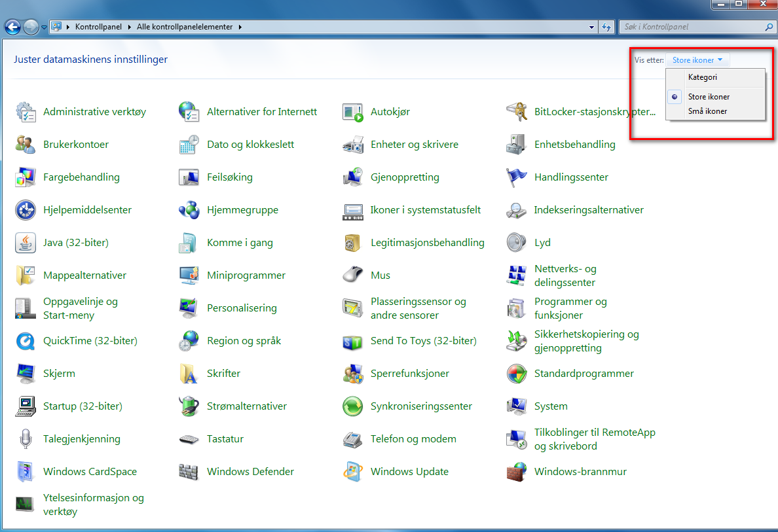The width and height of the screenshot is (778, 532).
Task: Open the Personalisering link
Action: (242, 308)
